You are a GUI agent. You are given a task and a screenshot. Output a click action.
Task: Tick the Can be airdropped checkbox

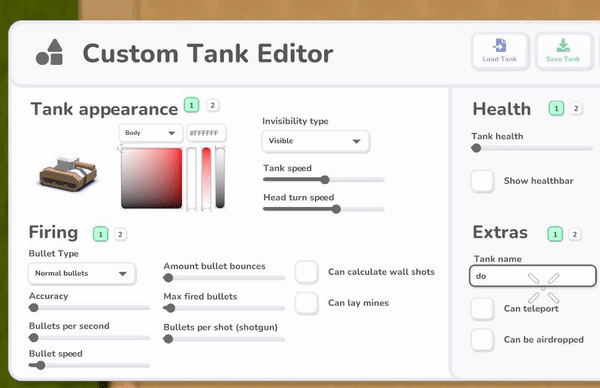point(483,340)
